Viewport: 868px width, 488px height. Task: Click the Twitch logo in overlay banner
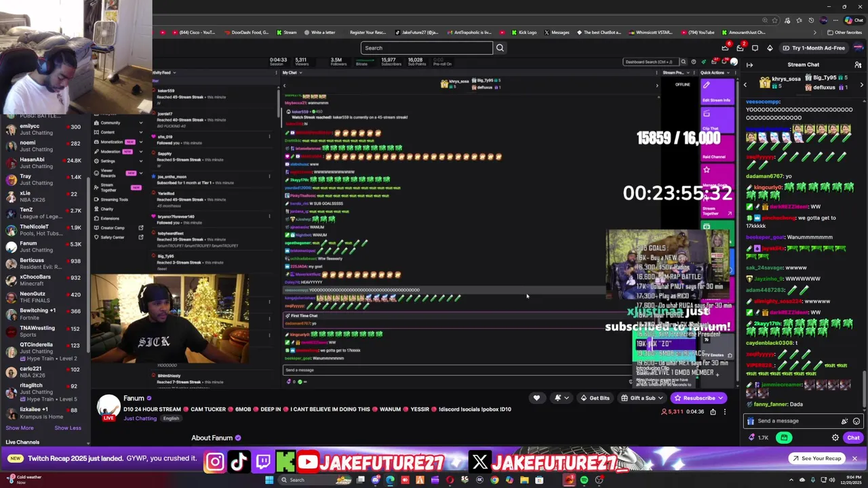tap(263, 462)
